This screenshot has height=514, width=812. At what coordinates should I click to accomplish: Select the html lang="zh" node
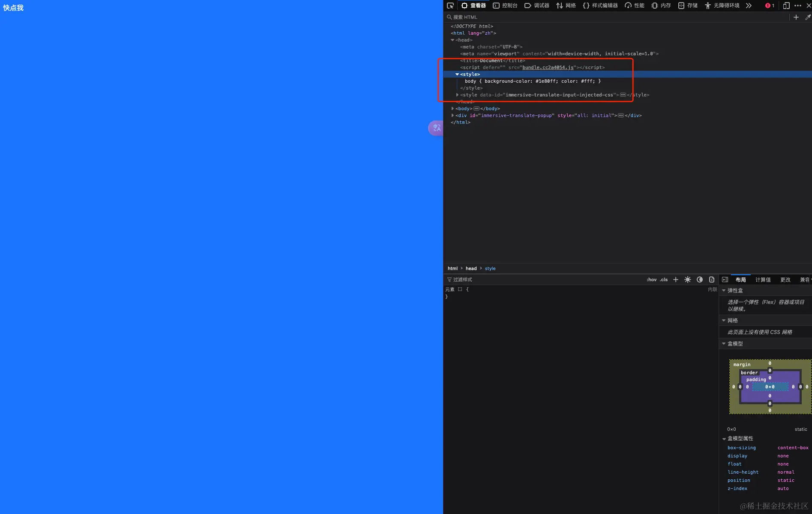point(473,33)
